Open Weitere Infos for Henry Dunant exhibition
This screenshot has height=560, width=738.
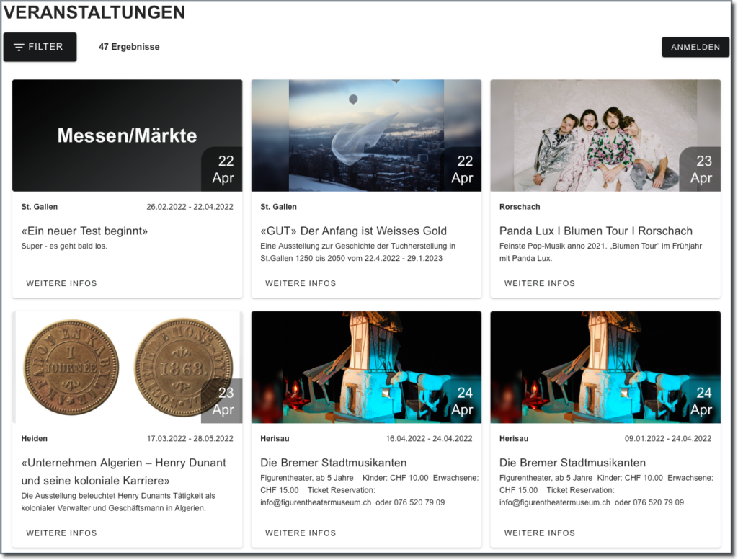click(61, 533)
